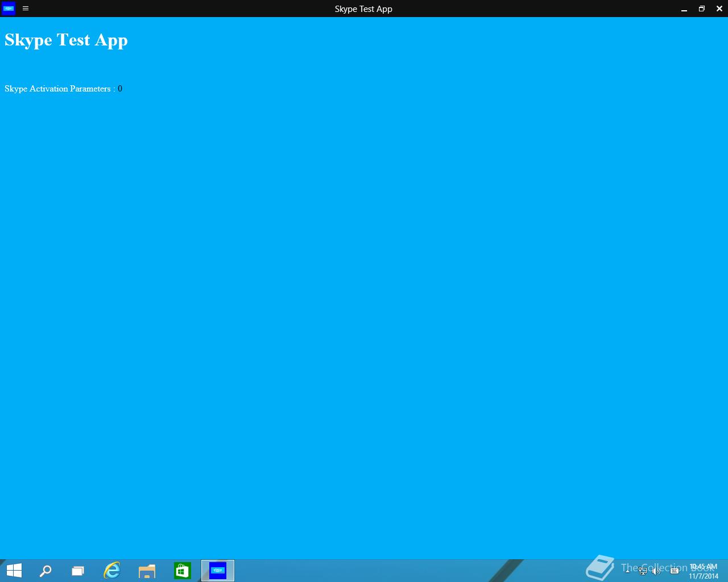Show hidden tray icons arrow
This screenshot has height=582, width=728.
(628, 571)
